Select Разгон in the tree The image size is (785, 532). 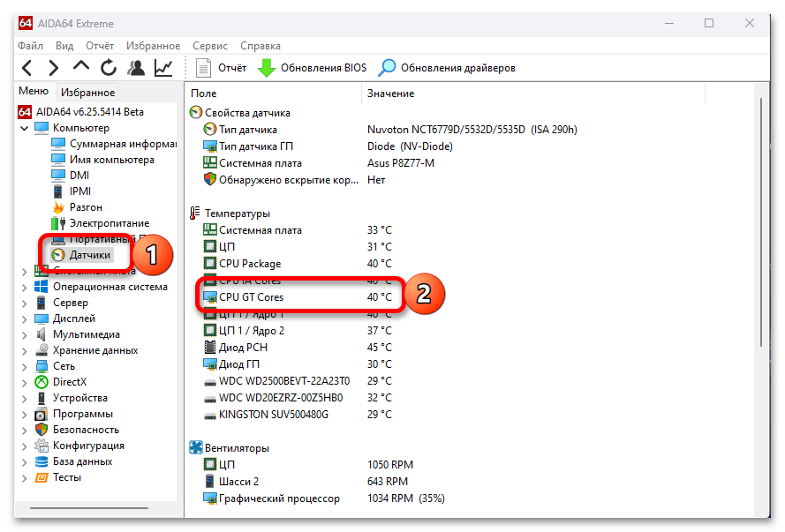pos(86,207)
